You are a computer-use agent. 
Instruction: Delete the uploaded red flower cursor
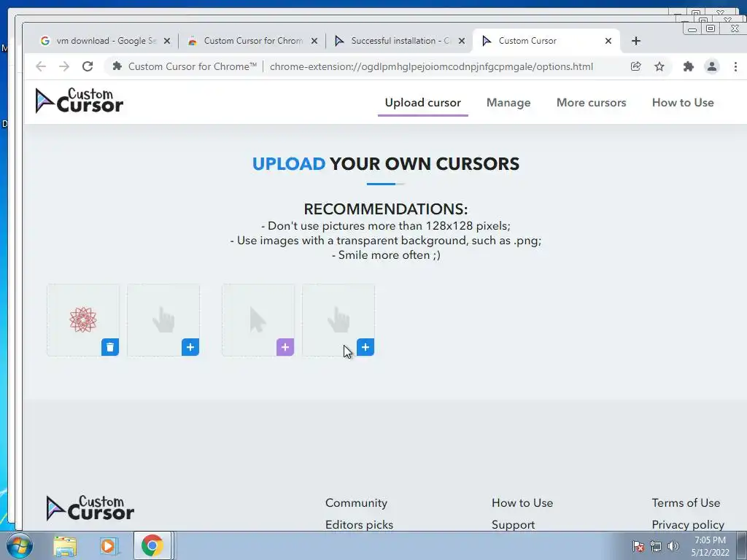(x=110, y=347)
